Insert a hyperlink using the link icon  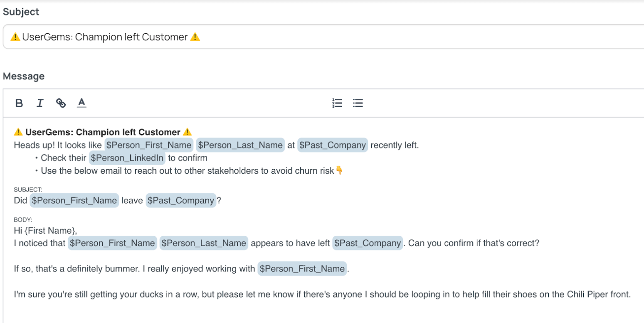click(x=61, y=103)
